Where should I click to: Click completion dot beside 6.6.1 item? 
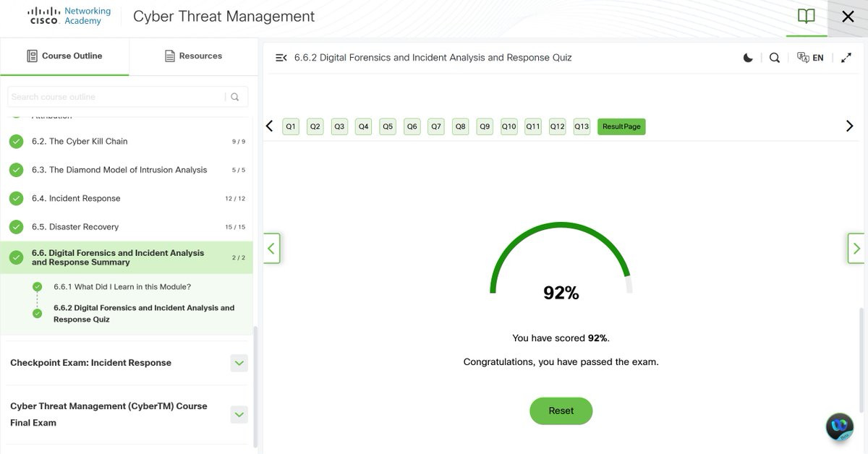(x=38, y=287)
